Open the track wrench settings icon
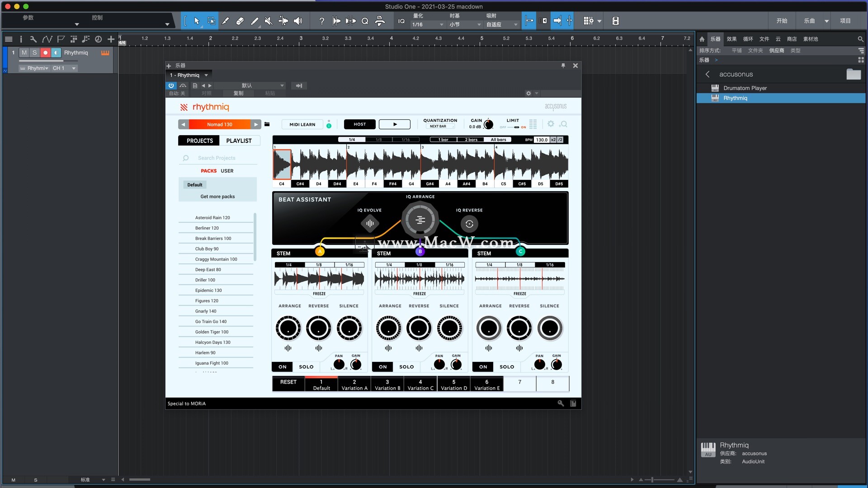868x488 pixels. click(33, 39)
